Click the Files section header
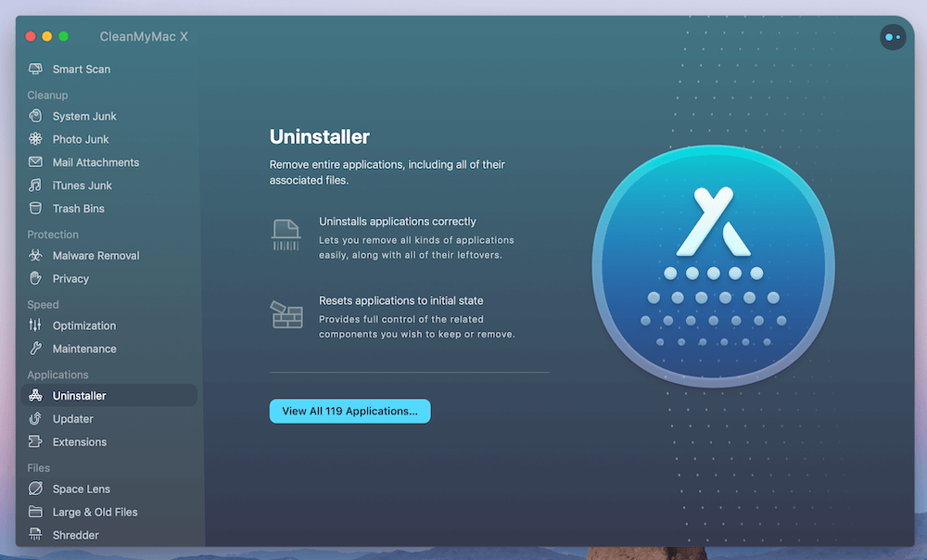 pyautogui.click(x=38, y=468)
